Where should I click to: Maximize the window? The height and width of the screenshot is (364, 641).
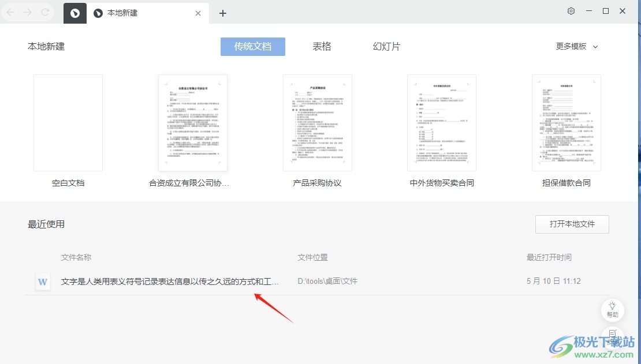click(x=606, y=11)
